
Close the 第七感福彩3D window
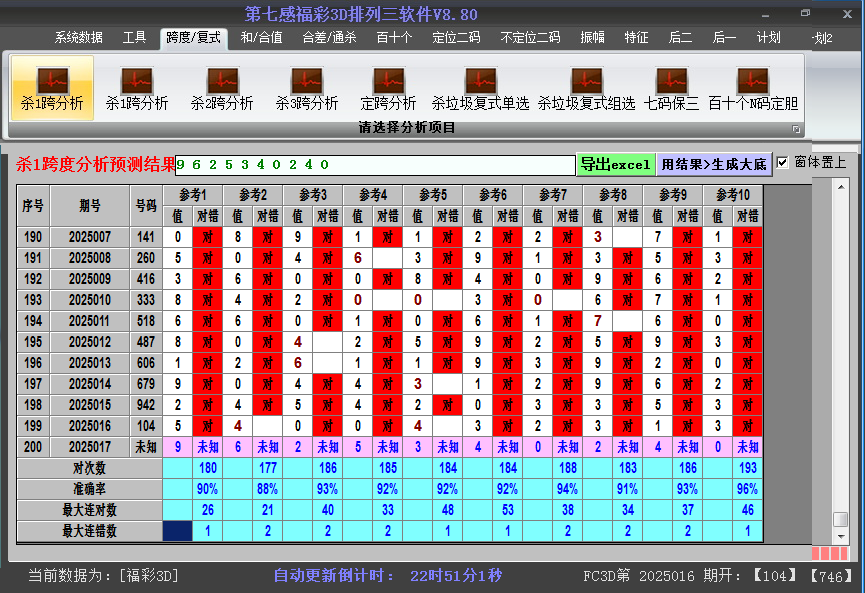pyautogui.click(x=847, y=14)
